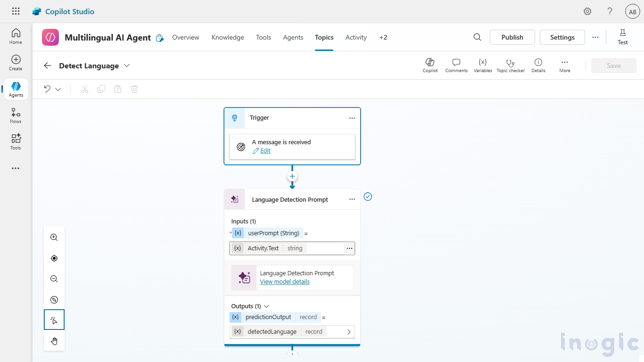Open the undo history dropdown arrow
Screen dimensions: 644x362
pyautogui.click(x=58, y=89)
